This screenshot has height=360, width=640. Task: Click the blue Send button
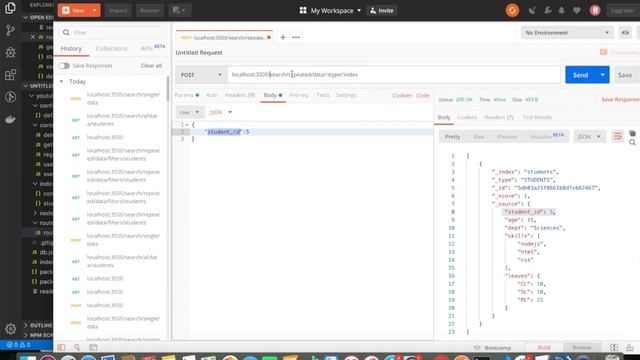click(x=580, y=75)
